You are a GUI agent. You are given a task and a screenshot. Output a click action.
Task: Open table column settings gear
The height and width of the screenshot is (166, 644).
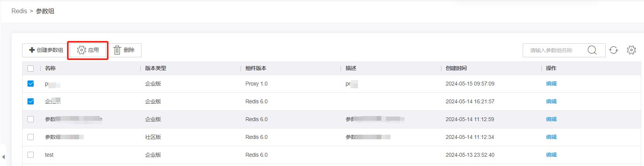click(631, 50)
